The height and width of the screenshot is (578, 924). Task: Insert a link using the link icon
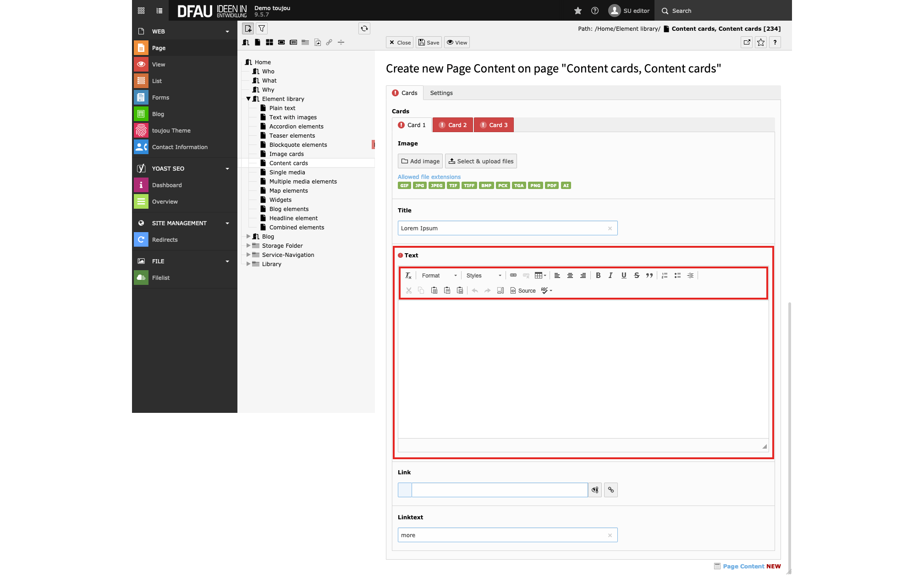[x=513, y=275]
